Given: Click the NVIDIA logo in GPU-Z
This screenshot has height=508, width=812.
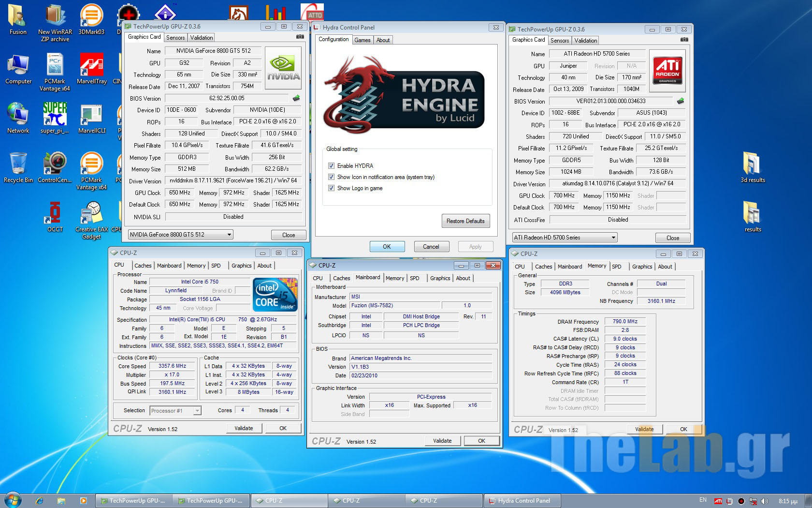Looking at the screenshot, I should [283, 68].
